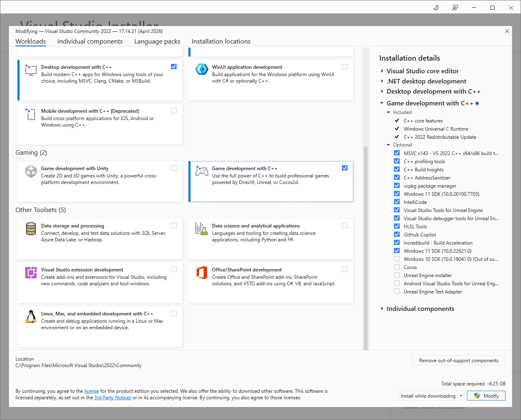The height and width of the screenshot is (420, 521).
Task: Click the Data science and analytical applications icon
Action: coord(202,229)
